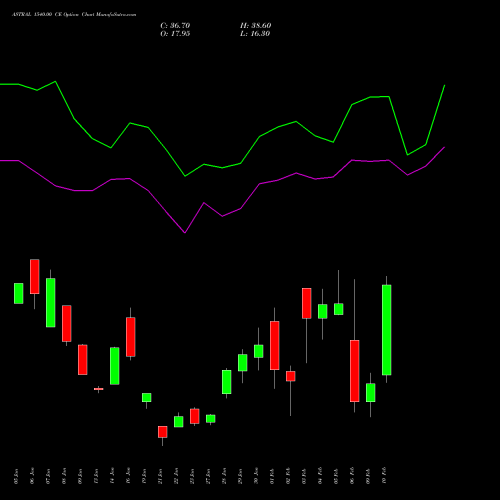Click the chart title starting with ASTRAL
Viewport: 500px width, 500px height.
pos(74,15)
